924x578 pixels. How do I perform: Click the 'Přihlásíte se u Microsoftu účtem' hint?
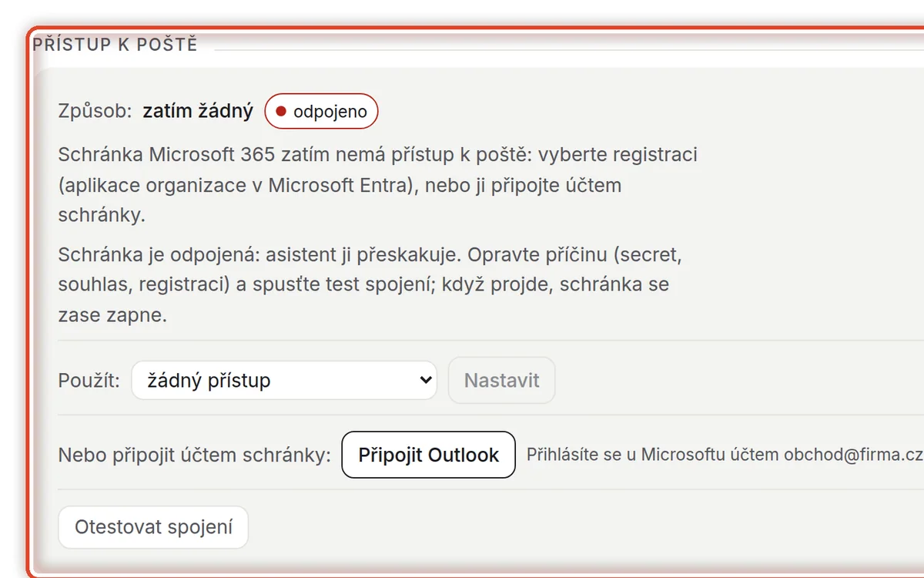click(725, 455)
